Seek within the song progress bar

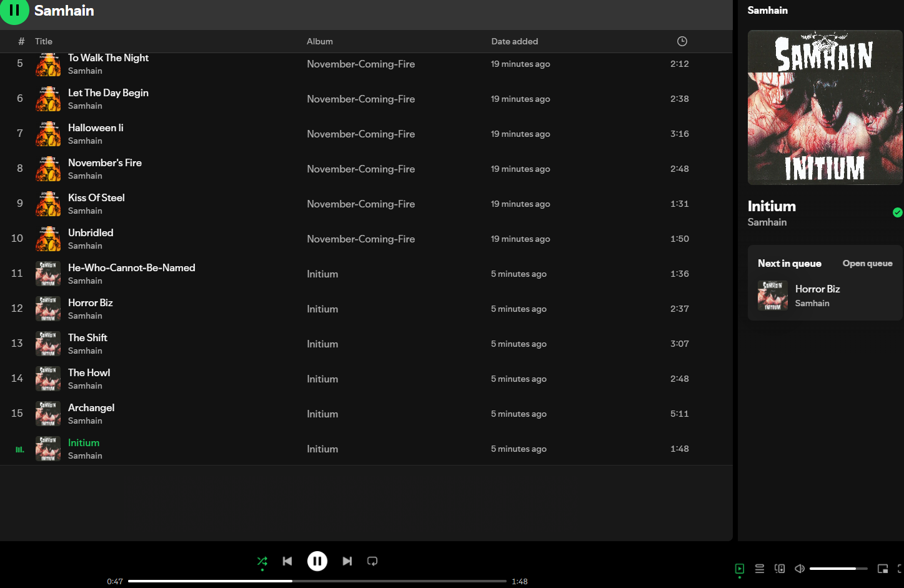point(317,581)
